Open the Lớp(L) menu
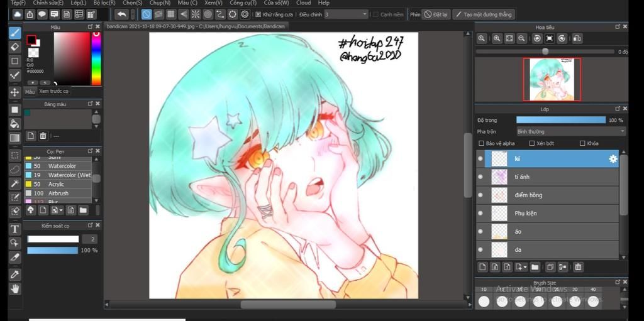Screen dimensions: 644x321 (79, 3)
